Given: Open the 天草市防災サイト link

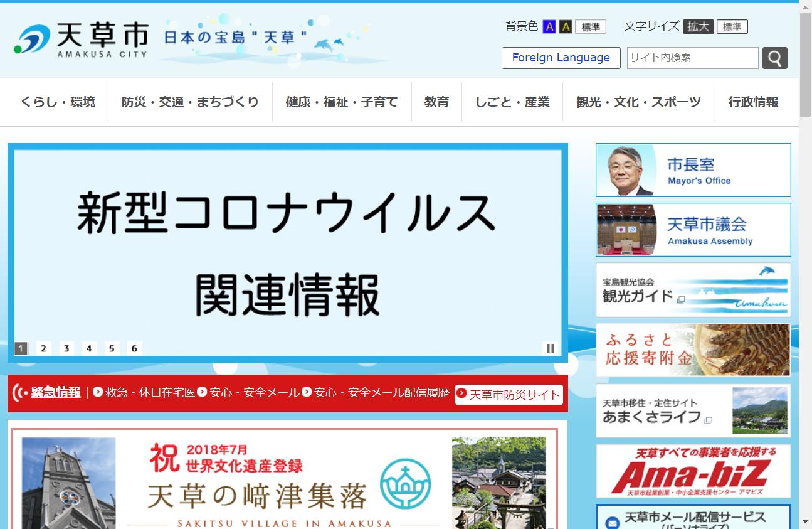Looking at the screenshot, I should (x=510, y=395).
